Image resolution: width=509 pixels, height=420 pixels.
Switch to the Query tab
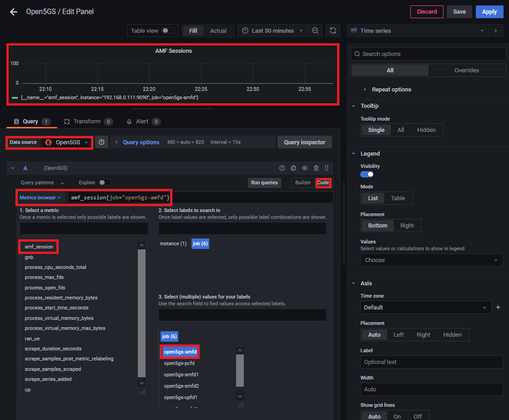pyautogui.click(x=32, y=121)
